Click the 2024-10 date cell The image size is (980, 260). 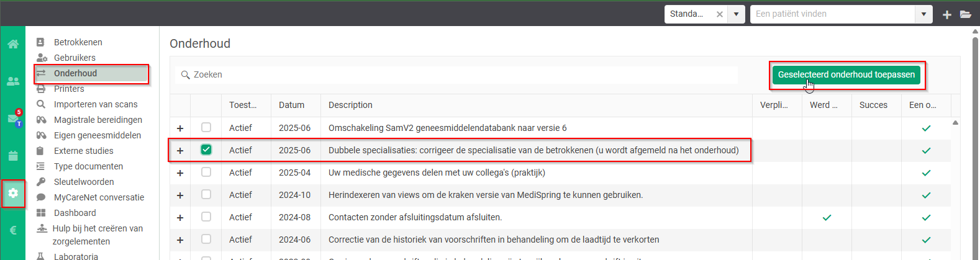click(294, 195)
